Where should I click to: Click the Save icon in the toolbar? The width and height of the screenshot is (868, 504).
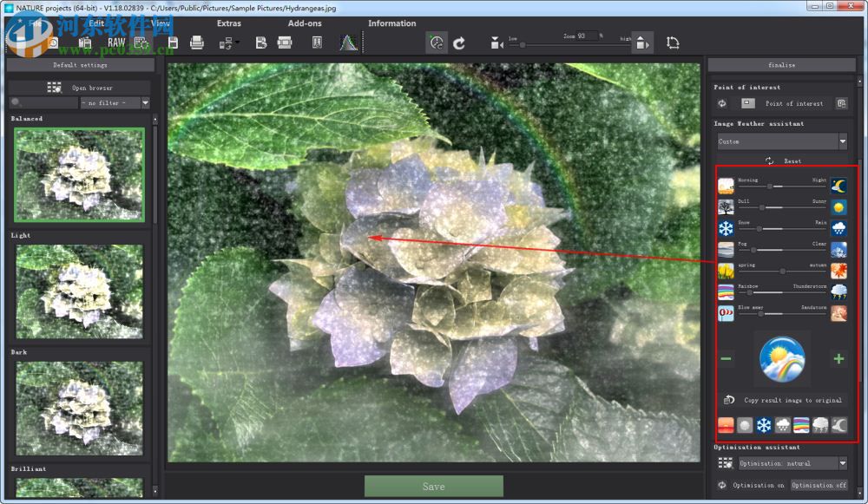[174, 42]
